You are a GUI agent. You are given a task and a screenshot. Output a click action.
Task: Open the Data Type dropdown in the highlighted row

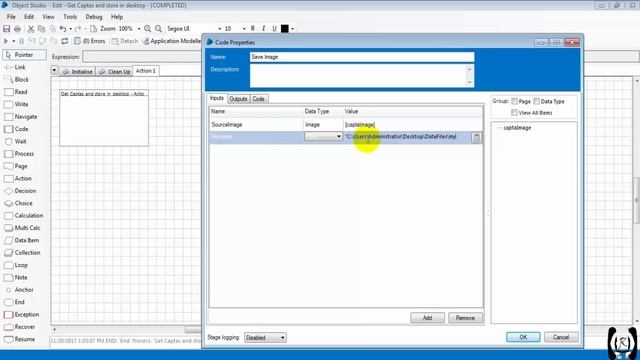tap(323, 136)
